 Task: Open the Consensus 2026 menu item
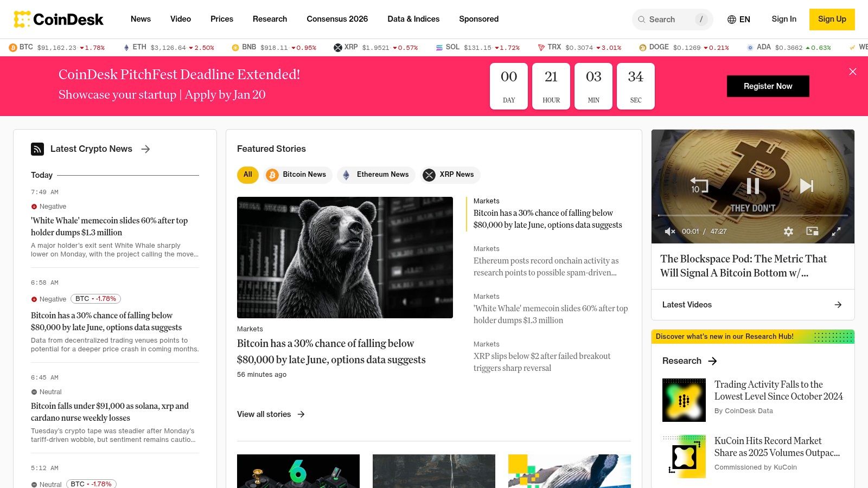(x=337, y=19)
